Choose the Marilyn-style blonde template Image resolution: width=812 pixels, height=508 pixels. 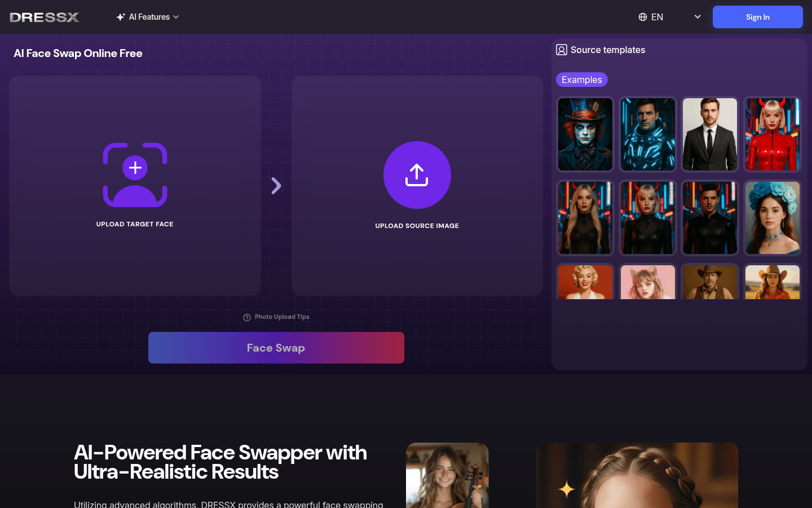pos(585,282)
